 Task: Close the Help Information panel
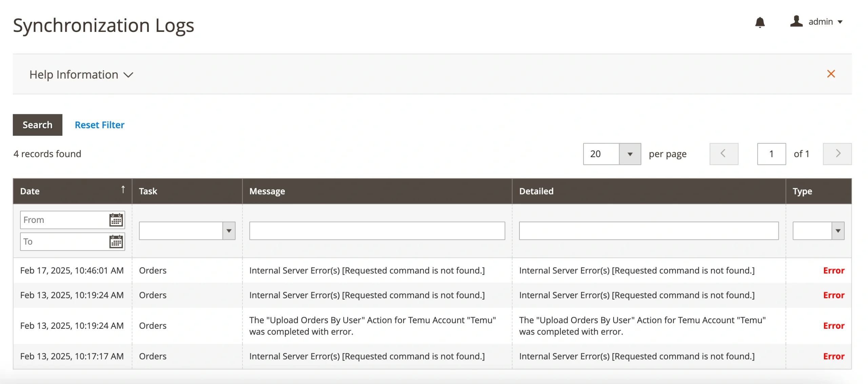[x=831, y=74]
